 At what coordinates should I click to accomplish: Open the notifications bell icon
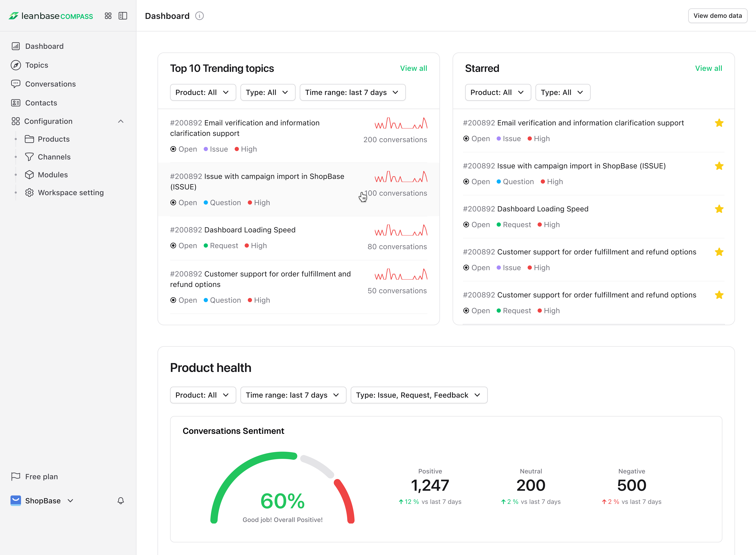pyautogui.click(x=121, y=501)
